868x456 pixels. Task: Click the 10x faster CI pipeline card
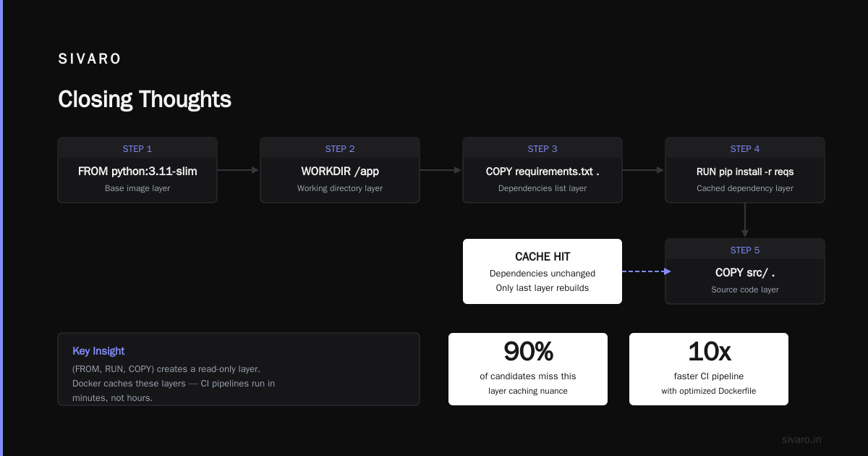click(709, 369)
